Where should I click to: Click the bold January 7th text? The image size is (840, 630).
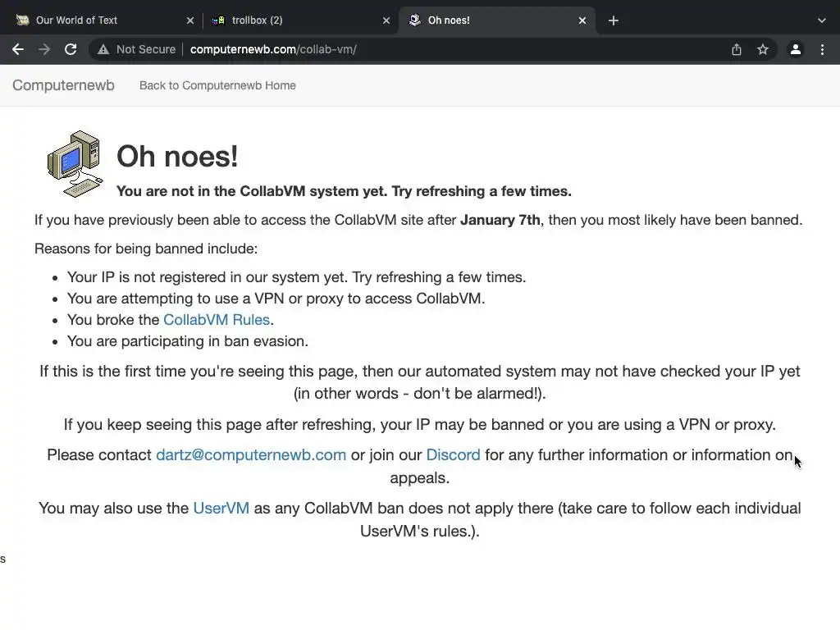pos(500,220)
